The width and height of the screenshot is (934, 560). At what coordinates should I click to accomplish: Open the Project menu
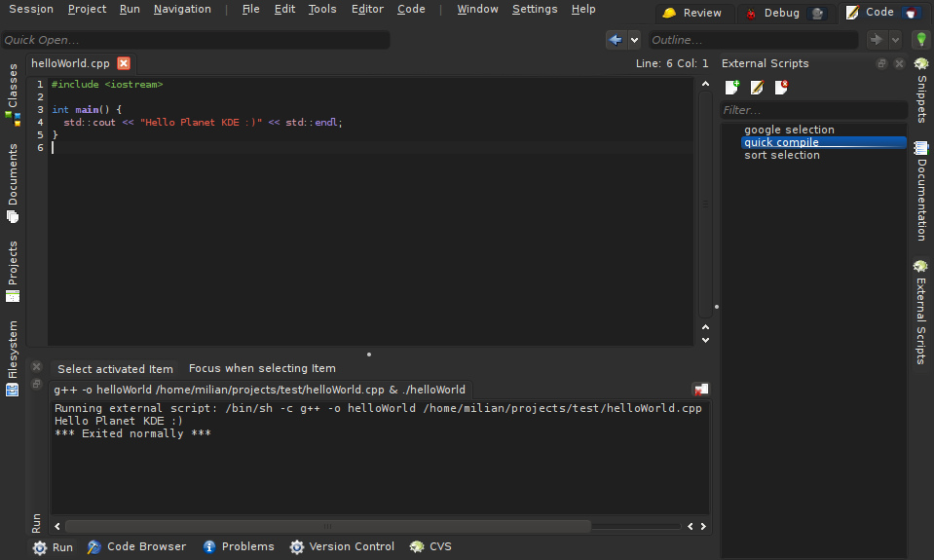87,9
